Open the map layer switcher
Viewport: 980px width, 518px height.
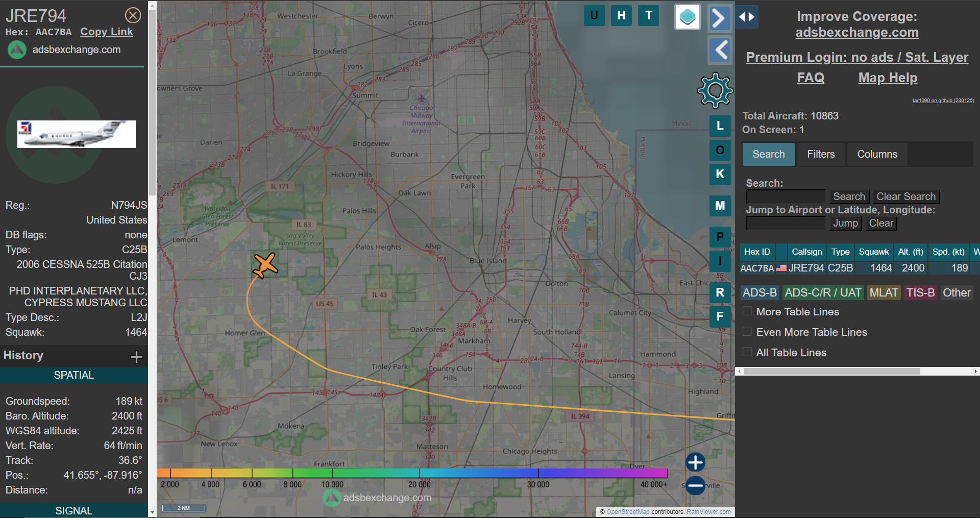(688, 17)
